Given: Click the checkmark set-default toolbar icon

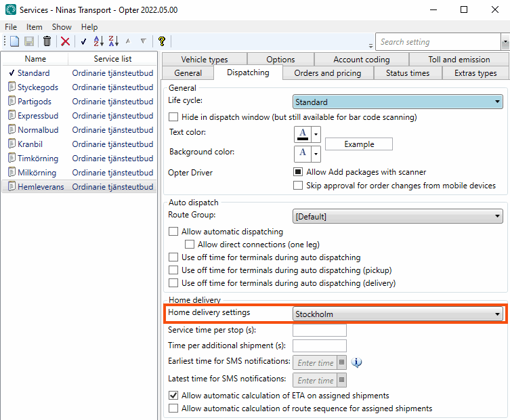Looking at the screenshot, I should [83, 42].
